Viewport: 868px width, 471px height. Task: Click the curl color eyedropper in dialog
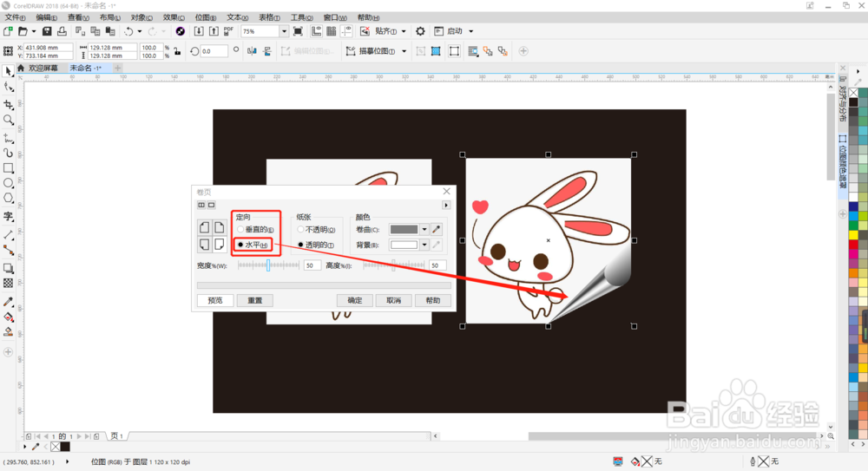point(437,229)
